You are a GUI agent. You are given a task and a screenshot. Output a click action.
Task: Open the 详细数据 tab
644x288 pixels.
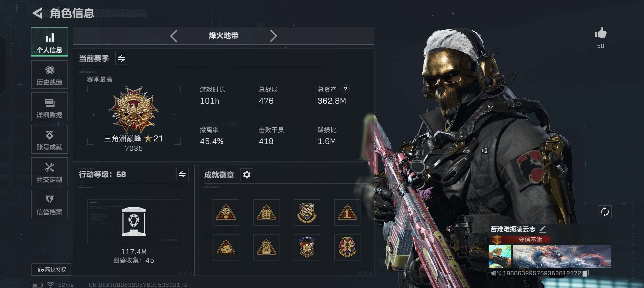(x=49, y=107)
